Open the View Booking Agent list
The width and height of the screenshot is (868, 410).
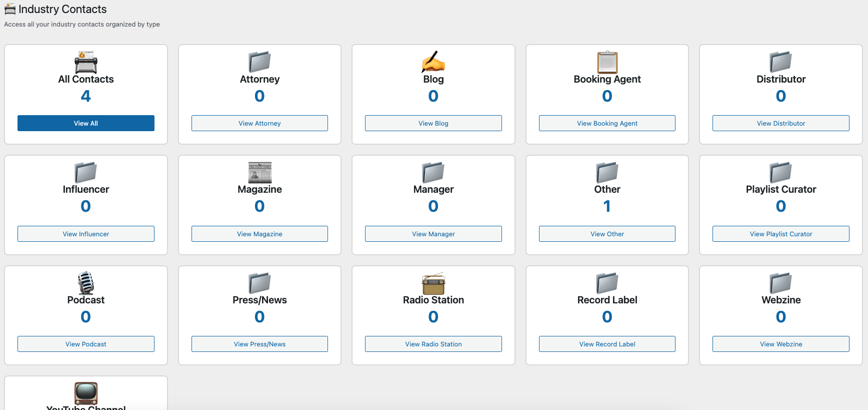point(607,123)
